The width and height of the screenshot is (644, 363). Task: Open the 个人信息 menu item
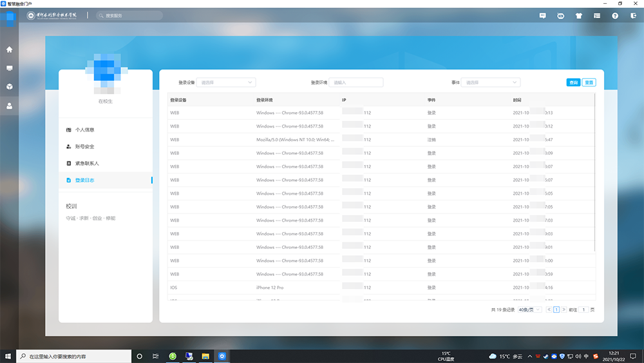tap(84, 130)
